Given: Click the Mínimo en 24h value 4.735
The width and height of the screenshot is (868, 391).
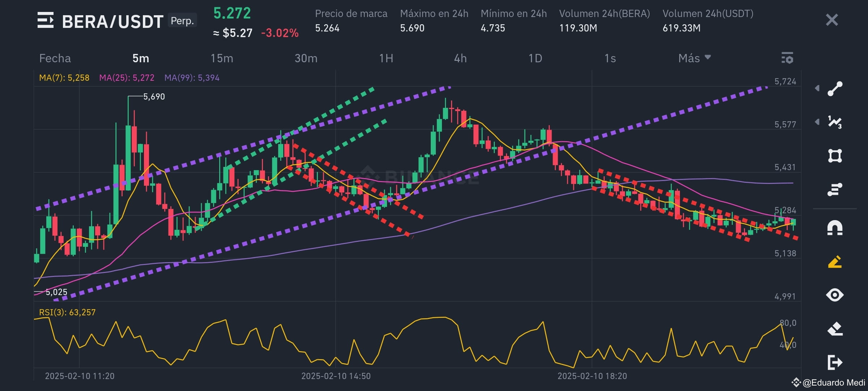Looking at the screenshot, I should pyautogui.click(x=493, y=28).
